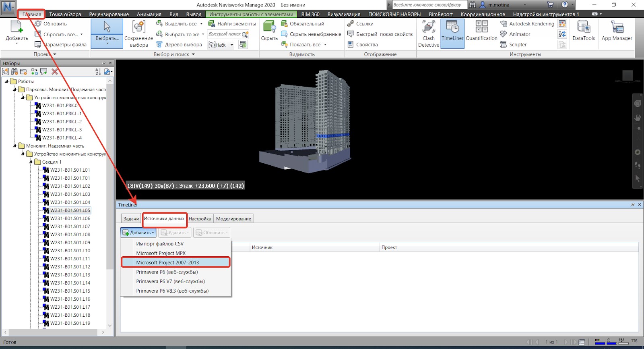Open the Animator tool

point(515,34)
